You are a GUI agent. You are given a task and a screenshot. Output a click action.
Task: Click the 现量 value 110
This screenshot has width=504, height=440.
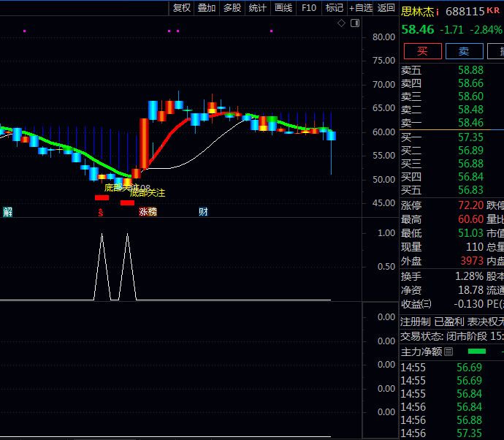[475, 247]
